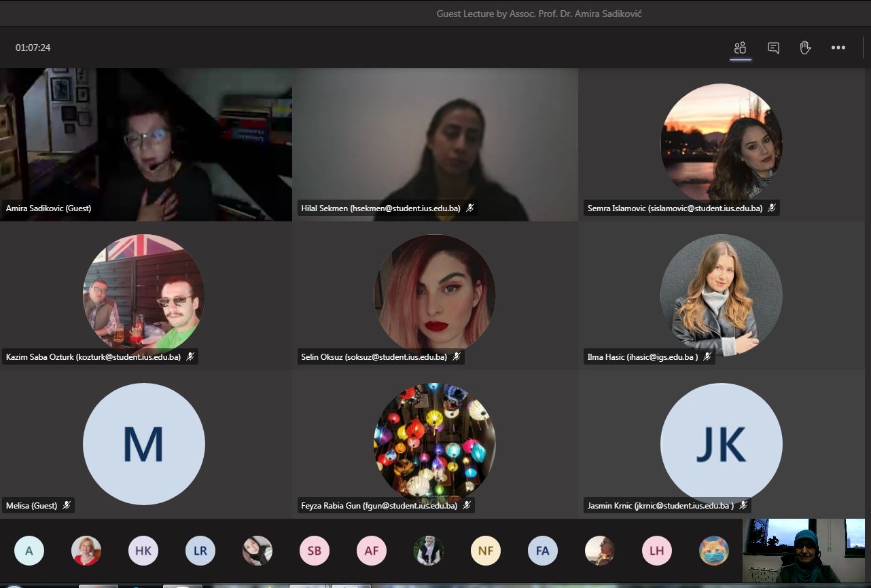The image size is (871, 588).
Task: Click muted mic icon beside Hilal Sekmen
Action: tap(469, 208)
